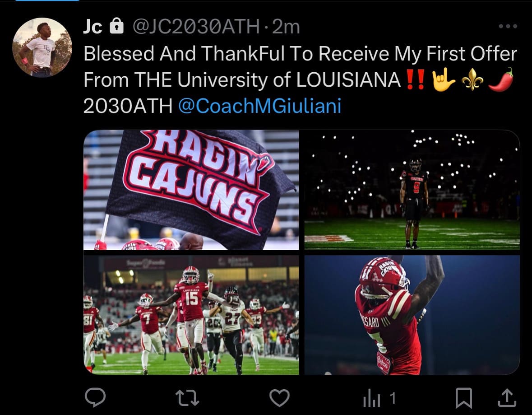Open the reply comment bubble icon

[x=95, y=397]
